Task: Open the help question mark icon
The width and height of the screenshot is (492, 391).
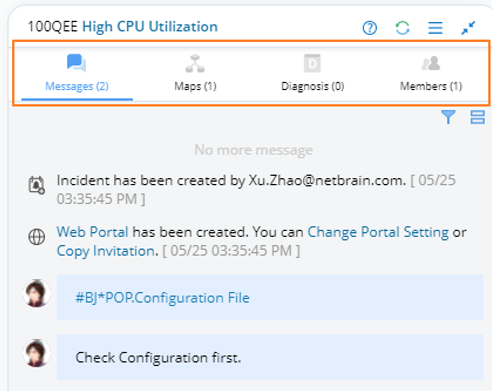Action: 369,28
